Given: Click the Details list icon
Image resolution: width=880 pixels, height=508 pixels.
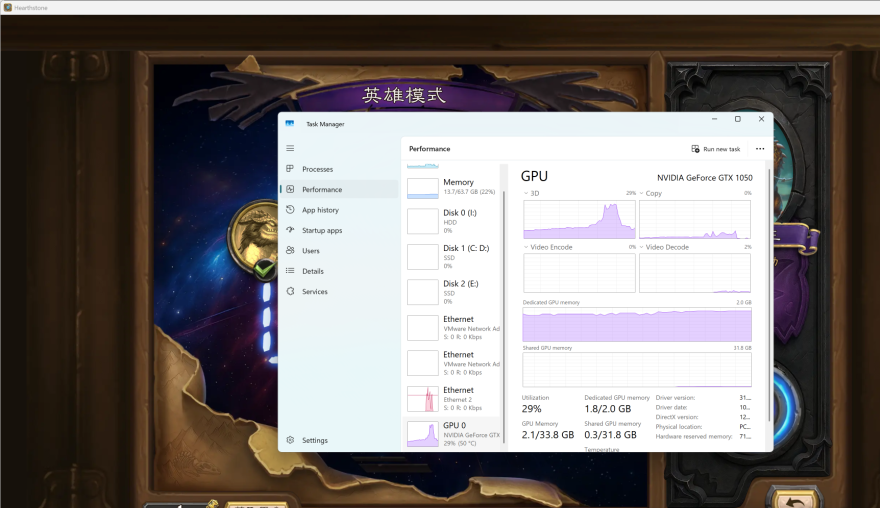Looking at the screenshot, I should pos(290,271).
